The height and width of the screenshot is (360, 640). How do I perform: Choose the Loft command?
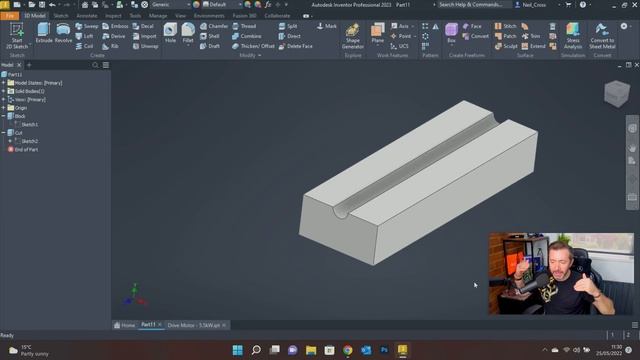click(x=84, y=36)
